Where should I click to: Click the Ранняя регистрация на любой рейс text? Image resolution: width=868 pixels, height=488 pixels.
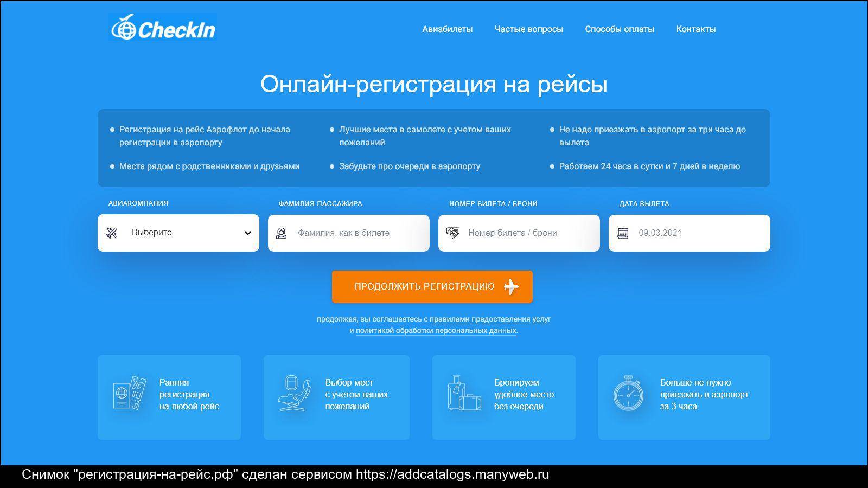click(x=189, y=394)
